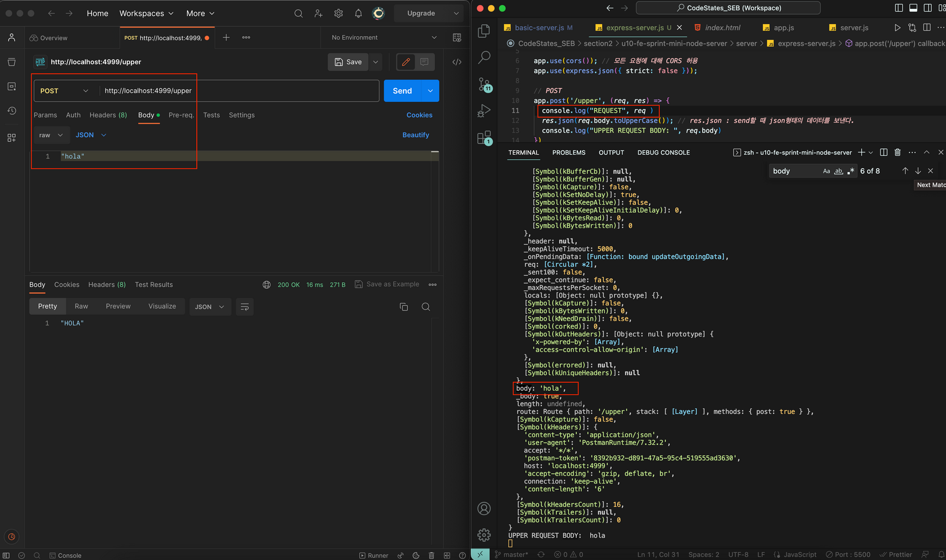Open comments icon next to pencil icon
Image resolution: width=946 pixels, height=560 pixels.
[x=424, y=62]
